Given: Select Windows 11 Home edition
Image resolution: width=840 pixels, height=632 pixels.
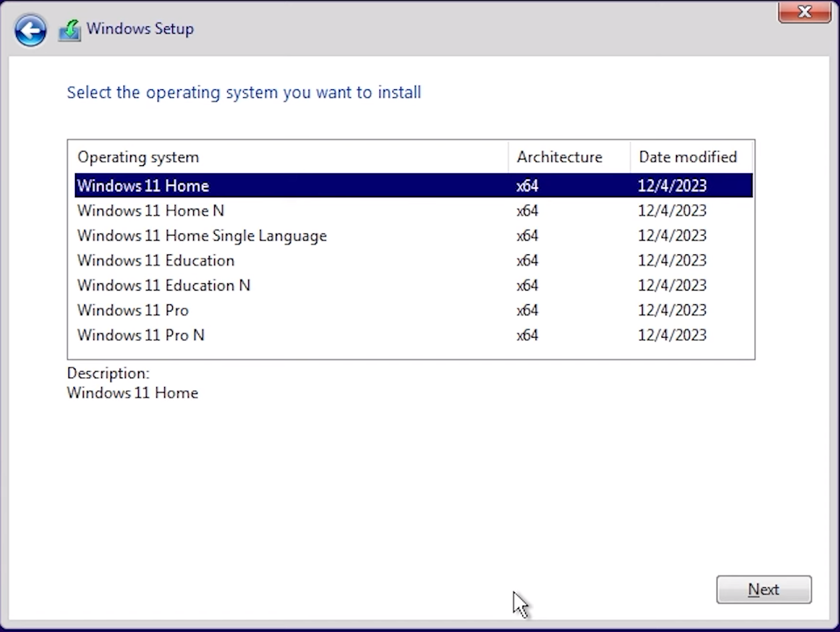Looking at the screenshot, I should tap(143, 186).
